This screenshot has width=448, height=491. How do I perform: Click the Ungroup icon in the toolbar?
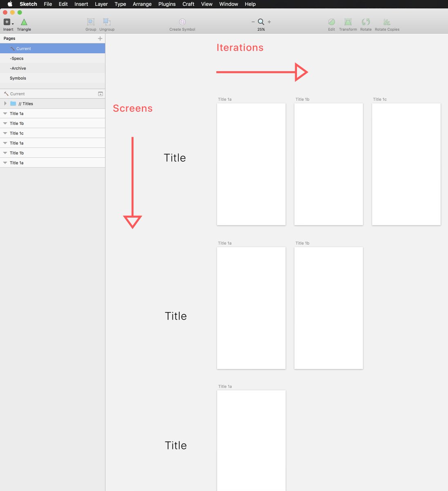[x=107, y=22]
